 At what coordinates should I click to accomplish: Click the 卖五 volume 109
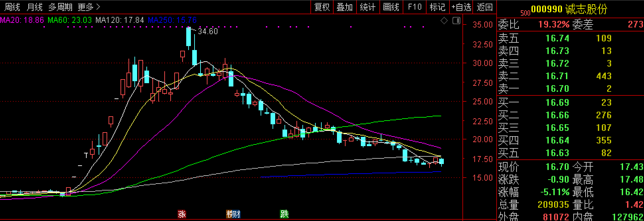(604, 38)
